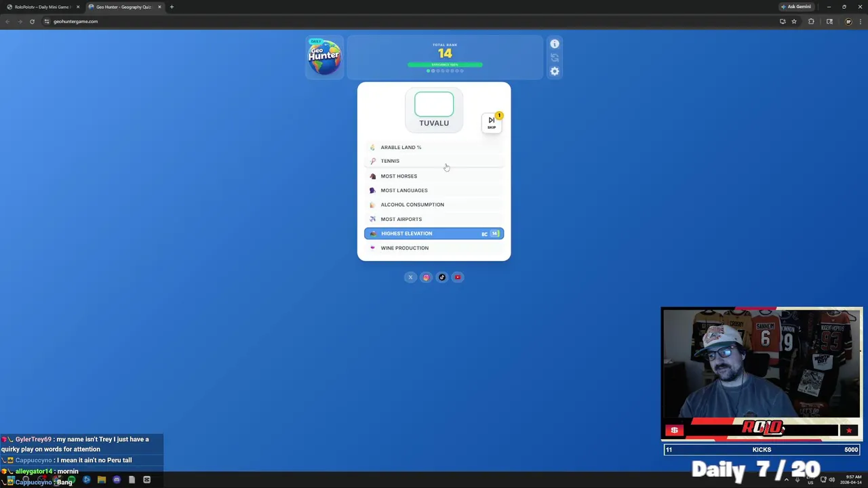Click the install app icon in address bar

(x=783, y=22)
